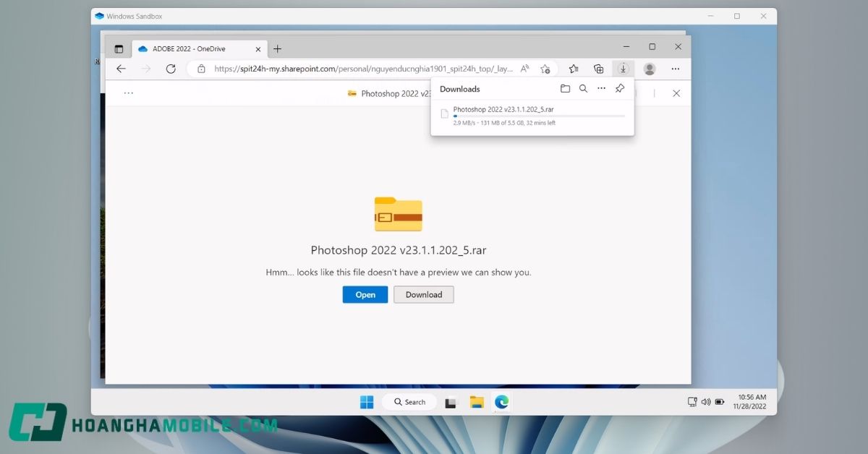Click the Photoshop 2022 header file title
Screen dimensions: 868x454
click(x=395, y=93)
